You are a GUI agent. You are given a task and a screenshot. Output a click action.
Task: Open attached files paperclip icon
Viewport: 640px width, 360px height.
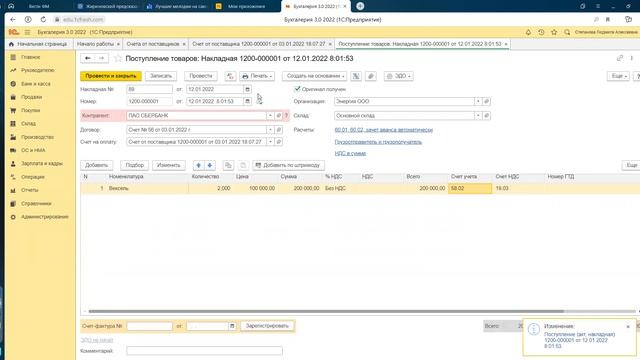click(371, 76)
